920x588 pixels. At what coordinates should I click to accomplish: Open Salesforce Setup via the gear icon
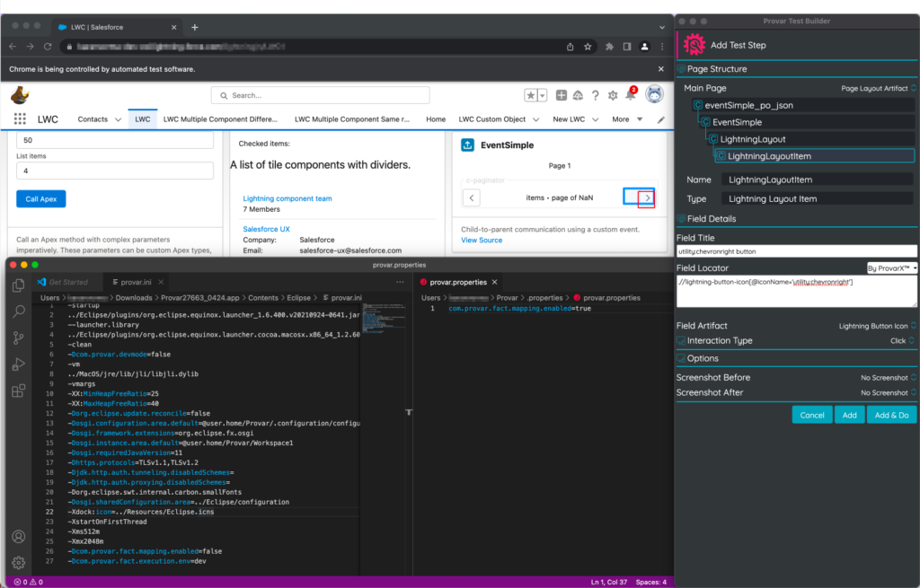613,95
